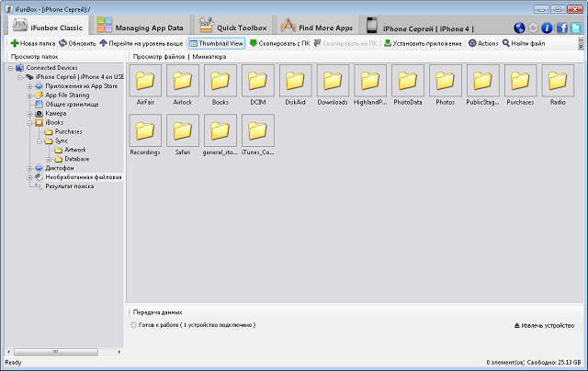Expand the Database folder node

49,160
